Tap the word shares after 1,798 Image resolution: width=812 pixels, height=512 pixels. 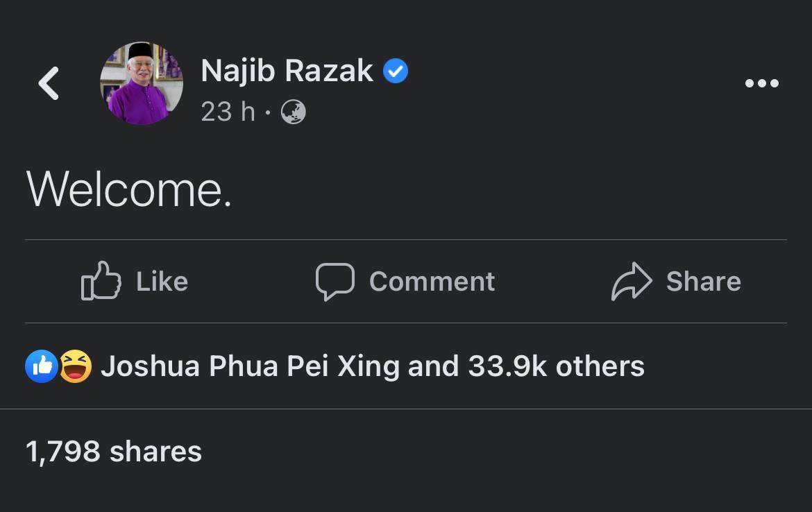click(155, 452)
